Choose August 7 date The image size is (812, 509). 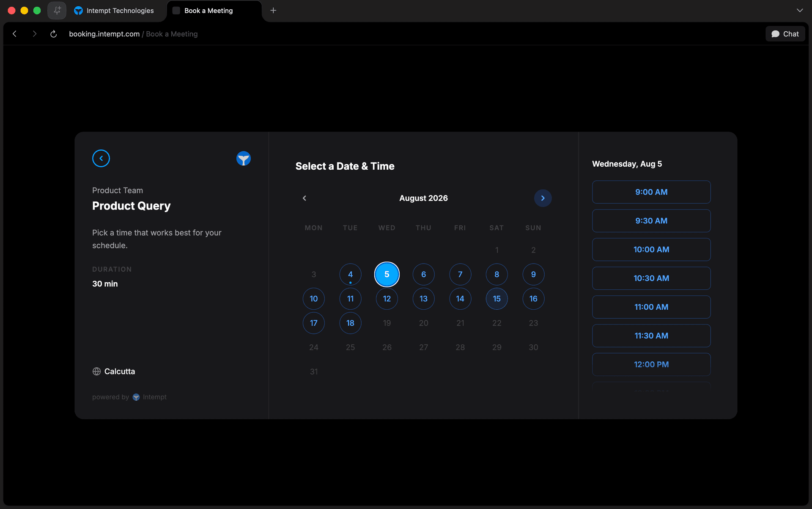pyautogui.click(x=460, y=274)
